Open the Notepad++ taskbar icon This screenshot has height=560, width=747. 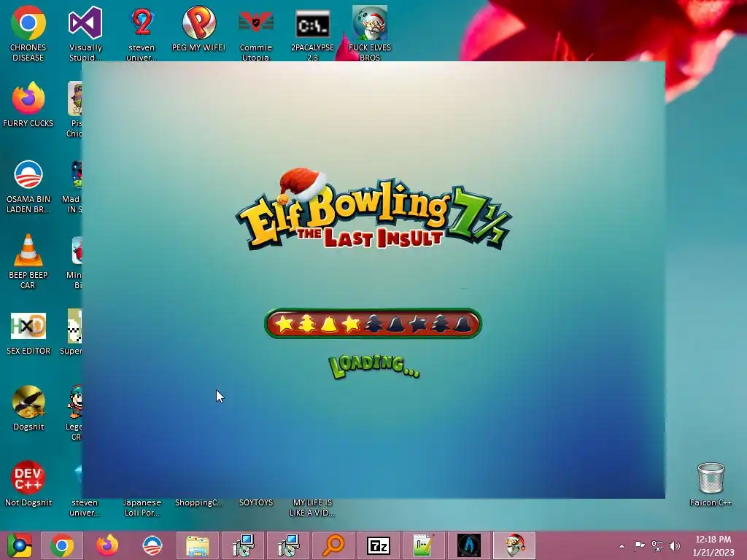(x=424, y=545)
